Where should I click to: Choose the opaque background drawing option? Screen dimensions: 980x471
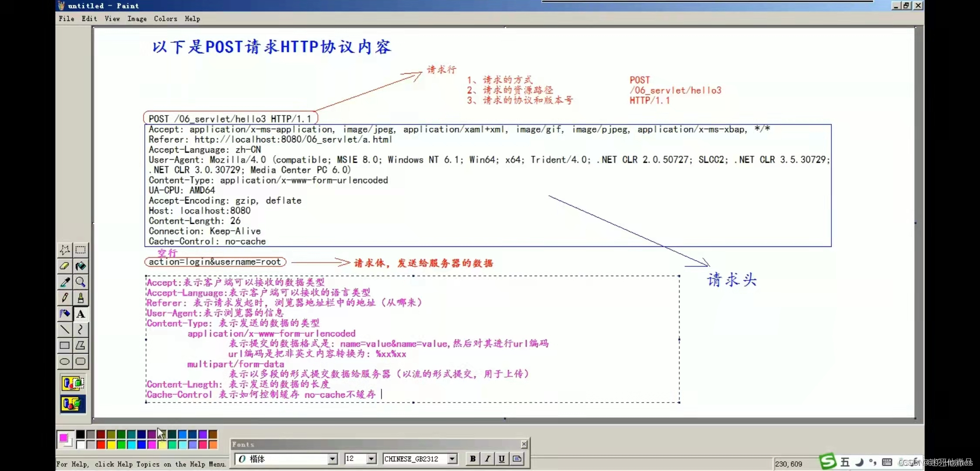pyautogui.click(x=73, y=384)
